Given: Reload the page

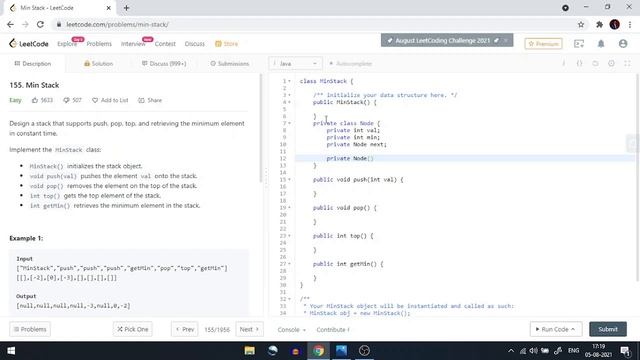Looking at the screenshot, I should click(x=40, y=24).
